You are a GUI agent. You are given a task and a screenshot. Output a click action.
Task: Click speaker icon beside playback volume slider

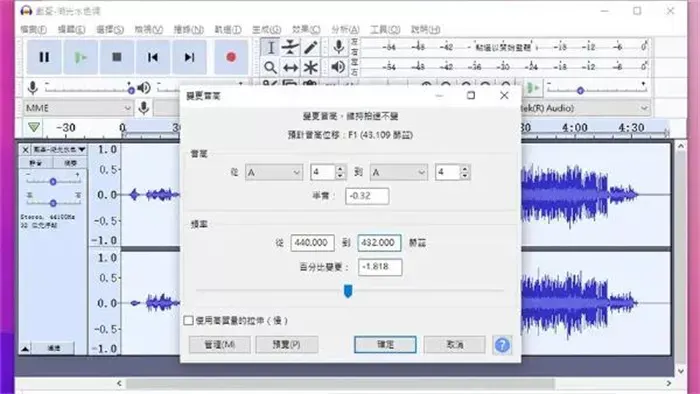coord(144,88)
